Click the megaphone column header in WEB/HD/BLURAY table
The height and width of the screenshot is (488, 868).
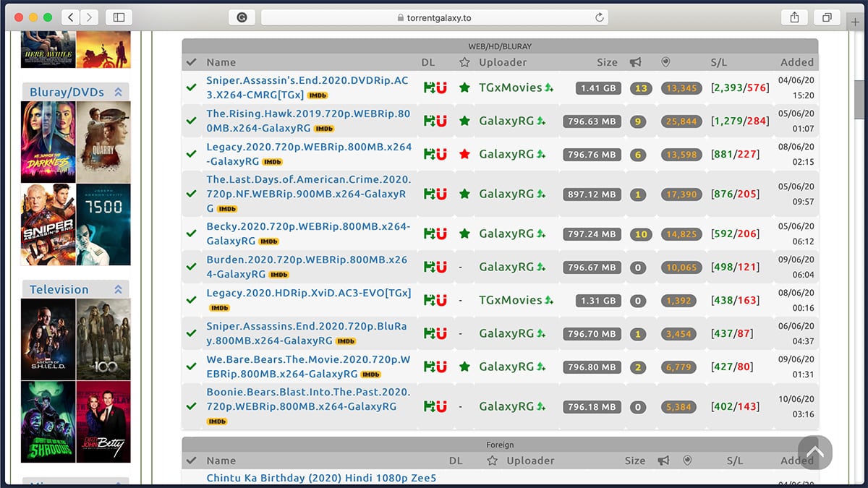tap(636, 62)
